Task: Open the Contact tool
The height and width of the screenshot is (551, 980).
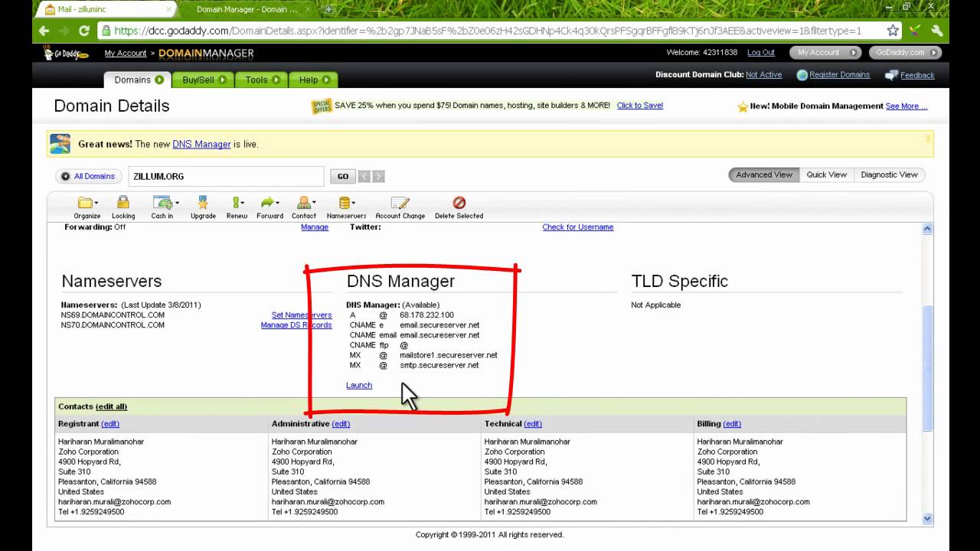Action: pyautogui.click(x=304, y=207)
